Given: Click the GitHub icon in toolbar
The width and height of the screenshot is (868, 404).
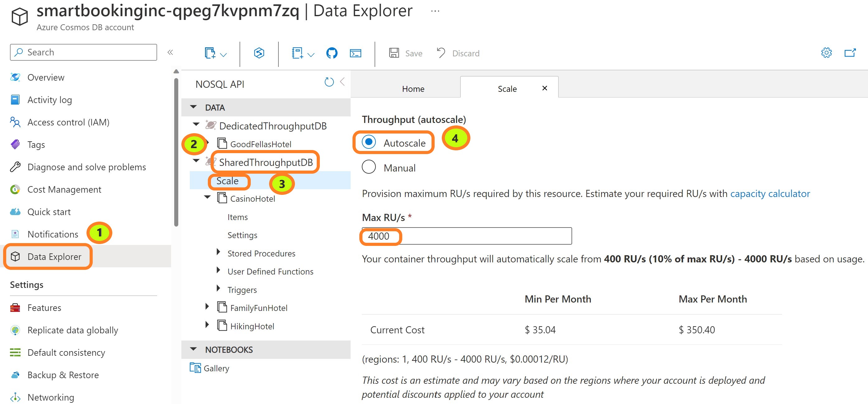Looking at the screenshot, I should 332,53.
